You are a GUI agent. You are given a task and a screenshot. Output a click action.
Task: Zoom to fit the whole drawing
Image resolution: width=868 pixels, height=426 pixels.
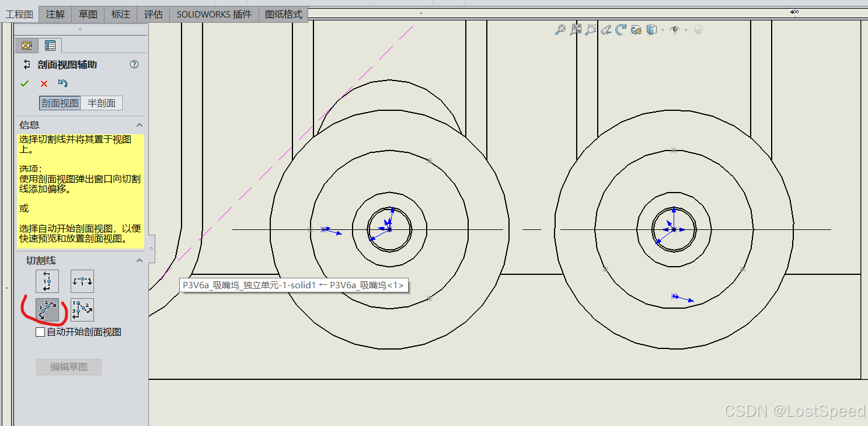[x=576, y=30]
